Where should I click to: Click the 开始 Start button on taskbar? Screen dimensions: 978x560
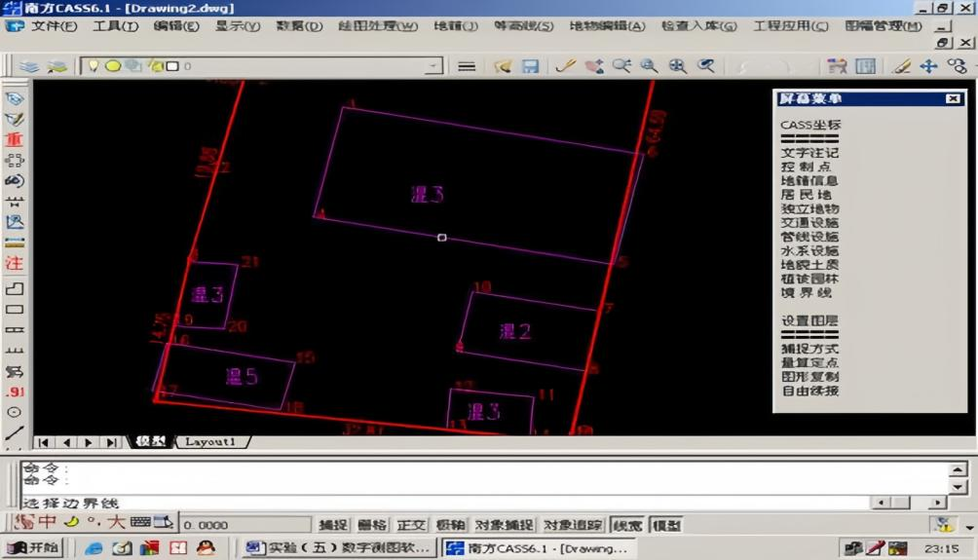click(x=34, y=548)
